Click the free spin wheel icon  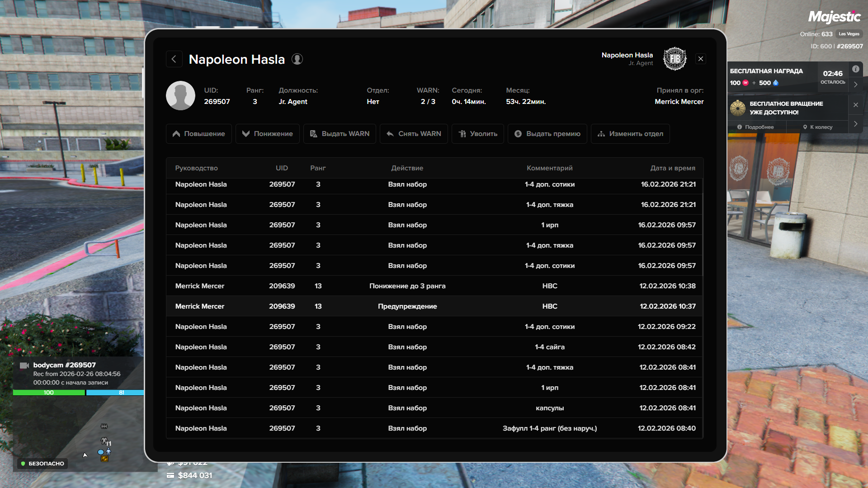pos(738,108)
